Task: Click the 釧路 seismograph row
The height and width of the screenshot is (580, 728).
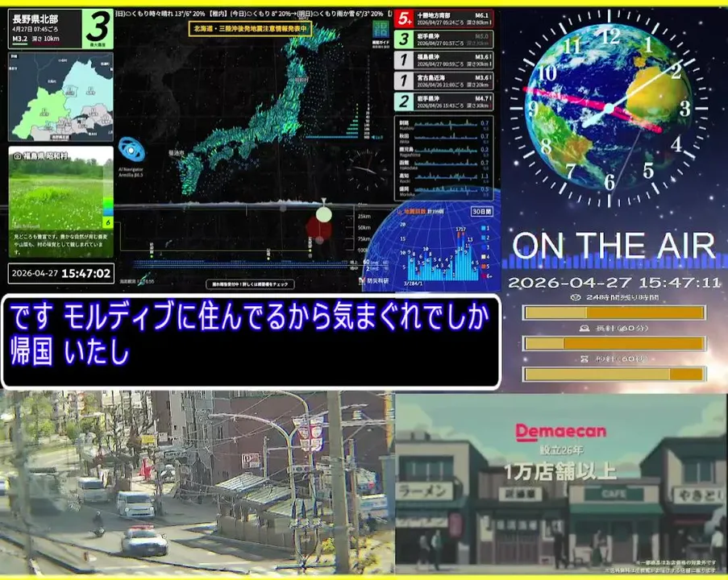Action: point(443,125)
